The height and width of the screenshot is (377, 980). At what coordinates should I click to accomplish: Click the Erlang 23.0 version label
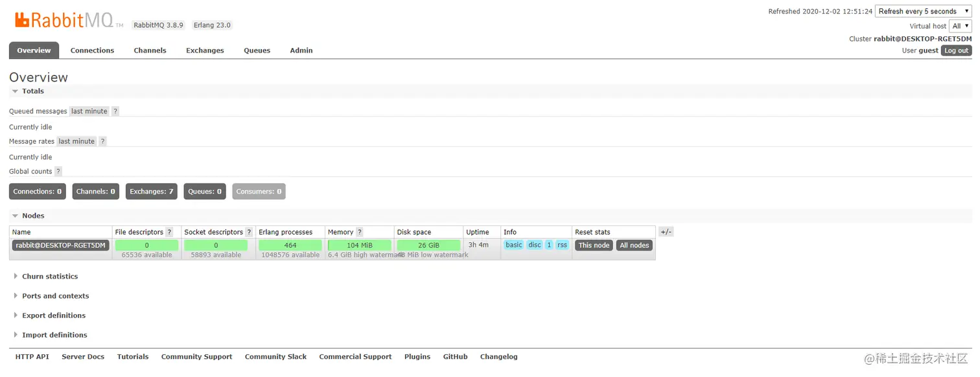(212, 25)
